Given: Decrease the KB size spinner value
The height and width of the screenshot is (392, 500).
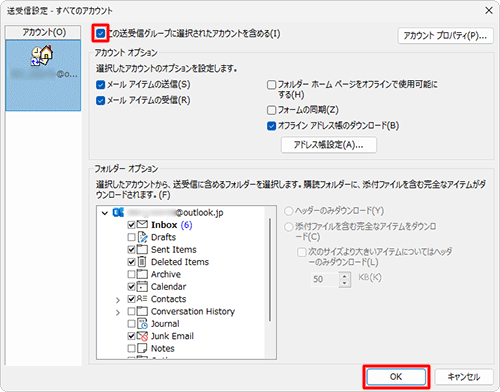Looking at the screenshot, I should pos(345,283).
